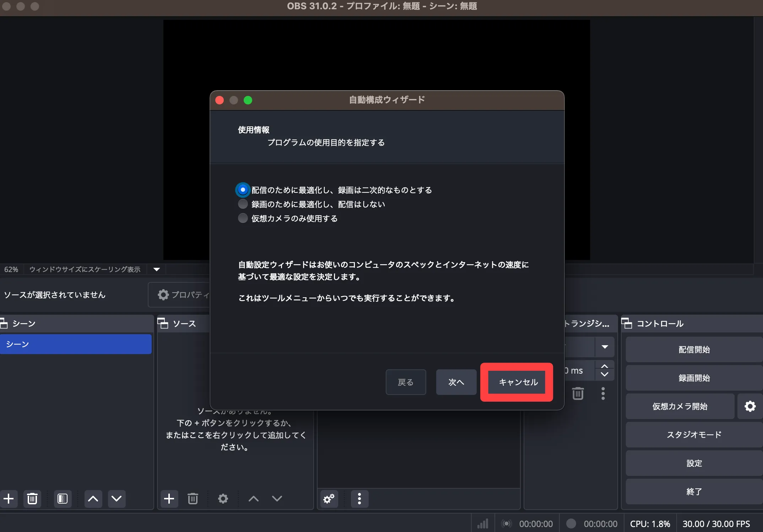Click the ms transition duration field

point(580,371)
